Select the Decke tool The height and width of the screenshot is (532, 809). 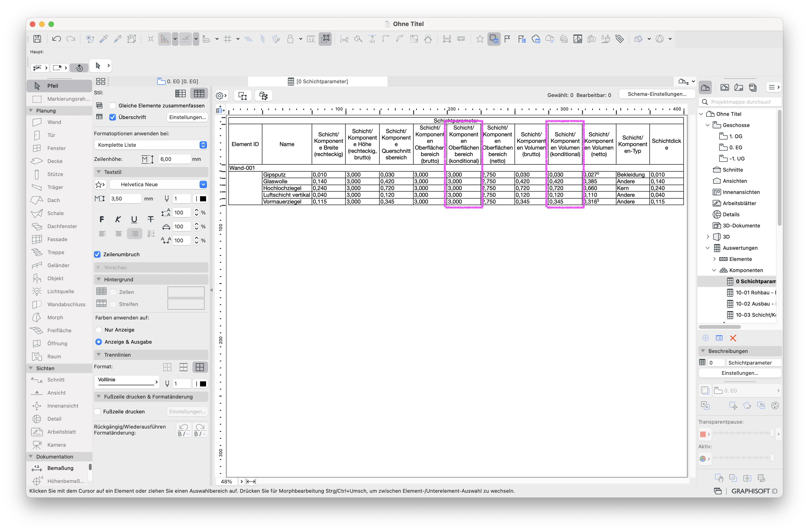coord(60,161)
